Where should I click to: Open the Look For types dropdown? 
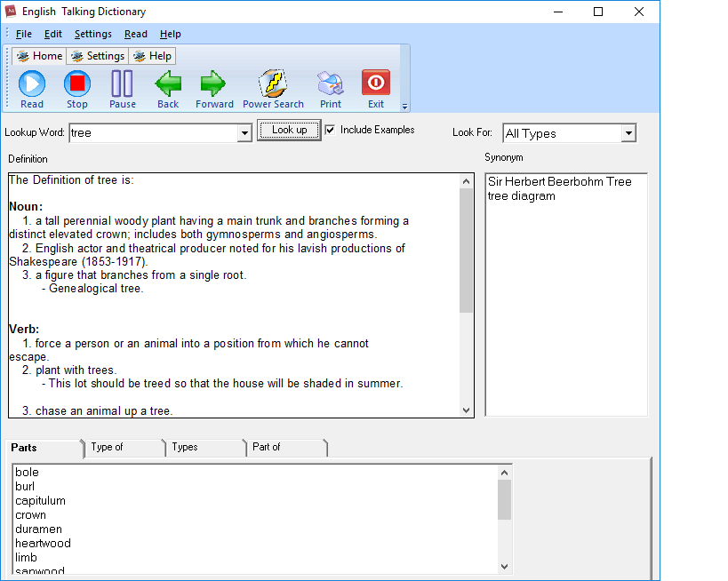pyautogui.click(x=628, y=133)
